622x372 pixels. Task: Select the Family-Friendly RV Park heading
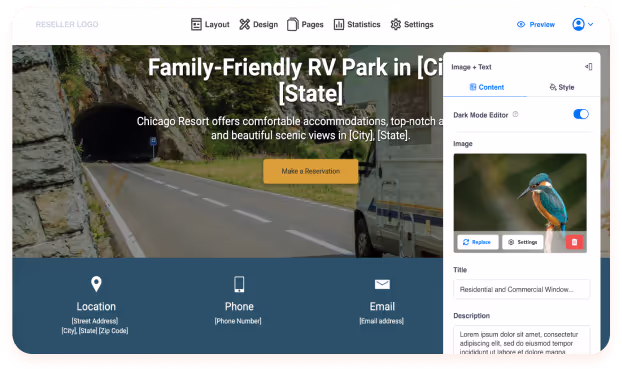pyautogui.click(x=296, y=80)
